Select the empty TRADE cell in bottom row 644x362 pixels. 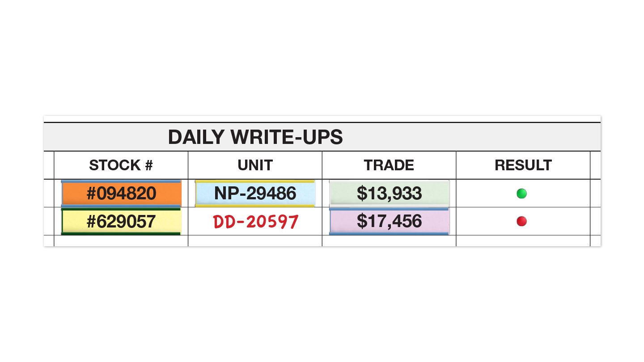tap(389, 241)
